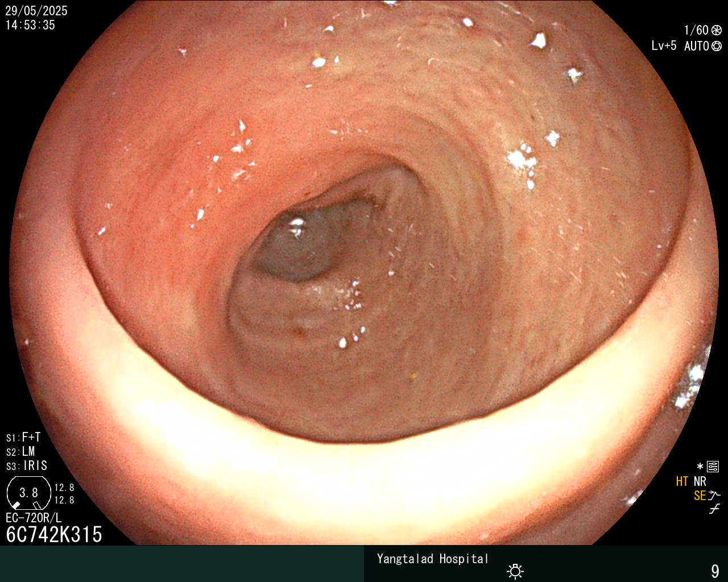Select the AUTO iris mode label

[x=697, y=46]
